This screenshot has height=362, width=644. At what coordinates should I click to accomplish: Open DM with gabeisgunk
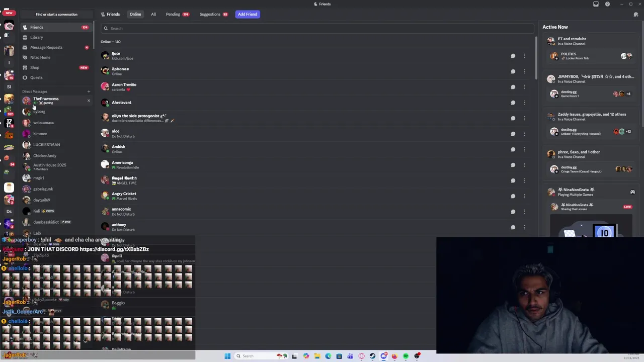[x=55, y=189]
